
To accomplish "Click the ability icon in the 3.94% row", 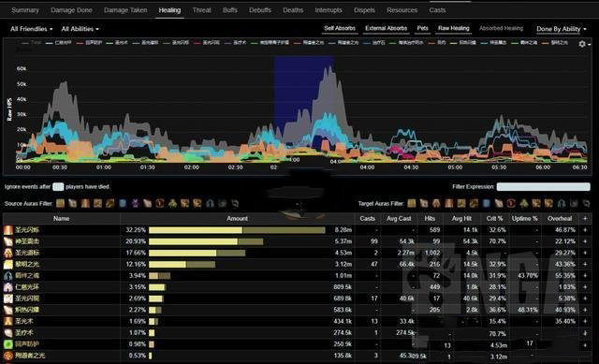I will tap(8, 276).
